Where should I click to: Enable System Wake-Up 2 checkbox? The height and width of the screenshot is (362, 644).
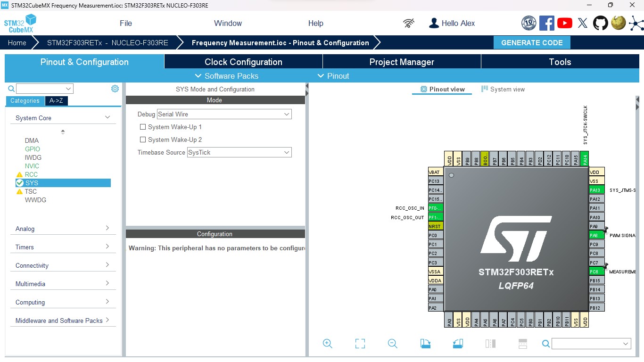coord(143,140)
